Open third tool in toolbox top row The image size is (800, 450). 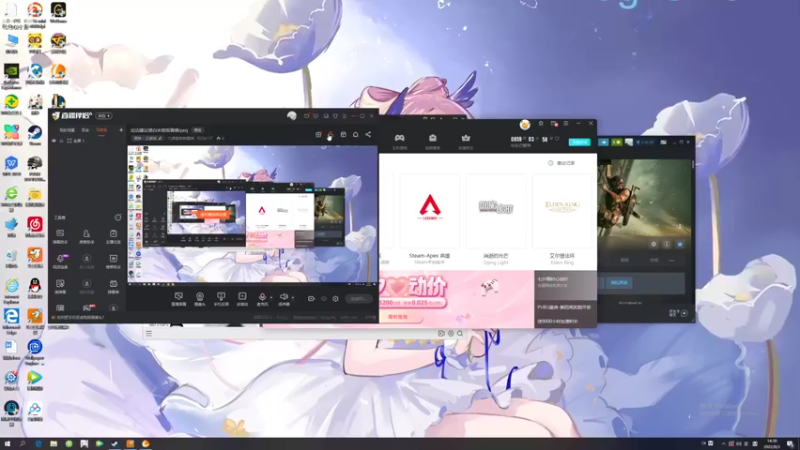[x=113, y=236]
